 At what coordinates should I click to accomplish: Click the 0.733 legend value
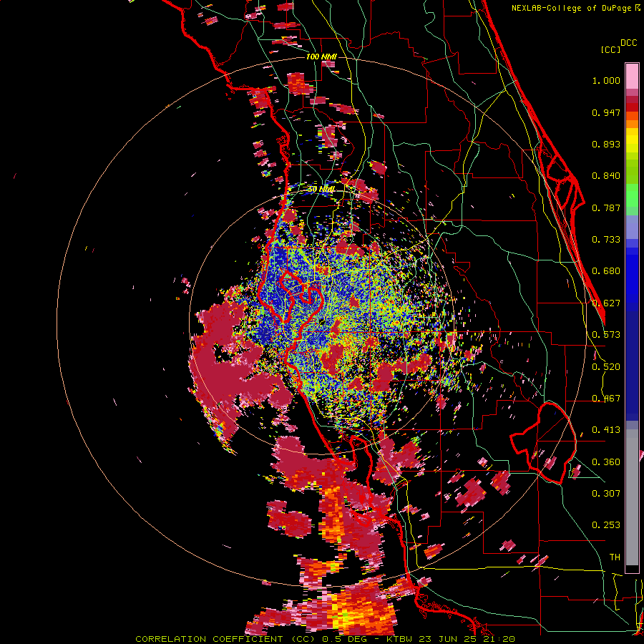click(x=606, y=240)
